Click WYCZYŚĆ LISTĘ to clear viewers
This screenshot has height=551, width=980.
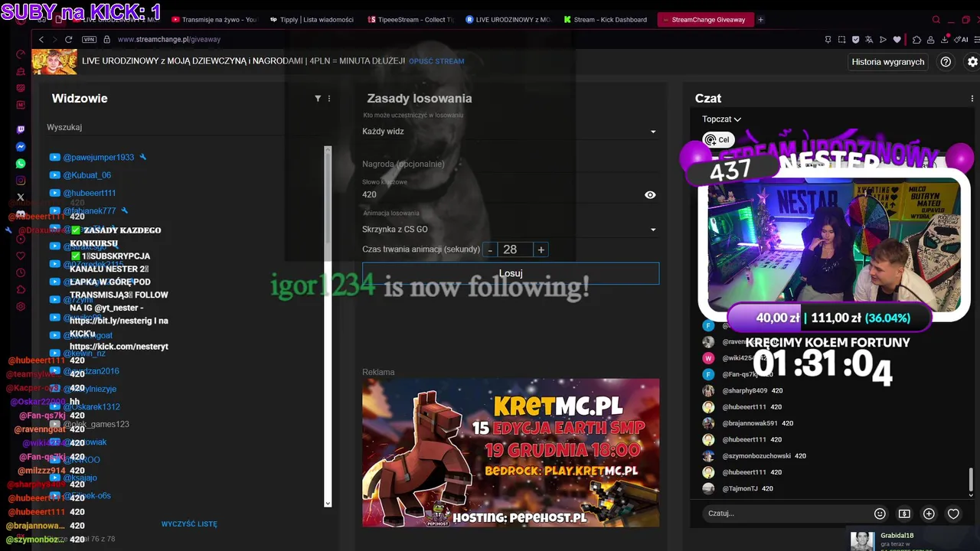point(189,524)
